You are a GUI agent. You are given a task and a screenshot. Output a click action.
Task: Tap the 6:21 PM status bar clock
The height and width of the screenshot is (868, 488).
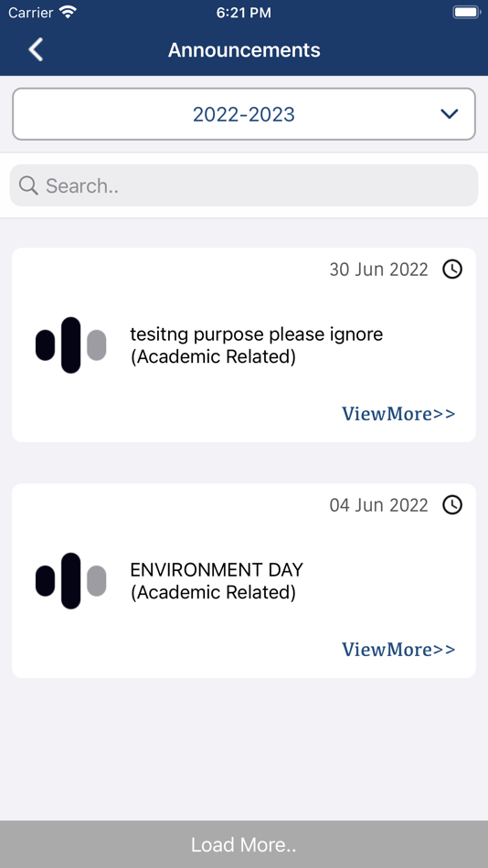click(244, 13)
